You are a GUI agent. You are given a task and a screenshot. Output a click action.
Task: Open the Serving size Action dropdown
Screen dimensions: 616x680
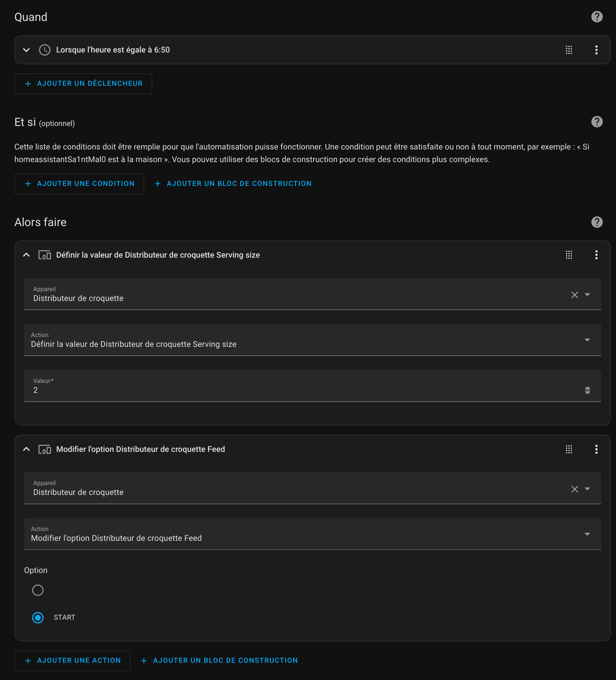point(312,340)
